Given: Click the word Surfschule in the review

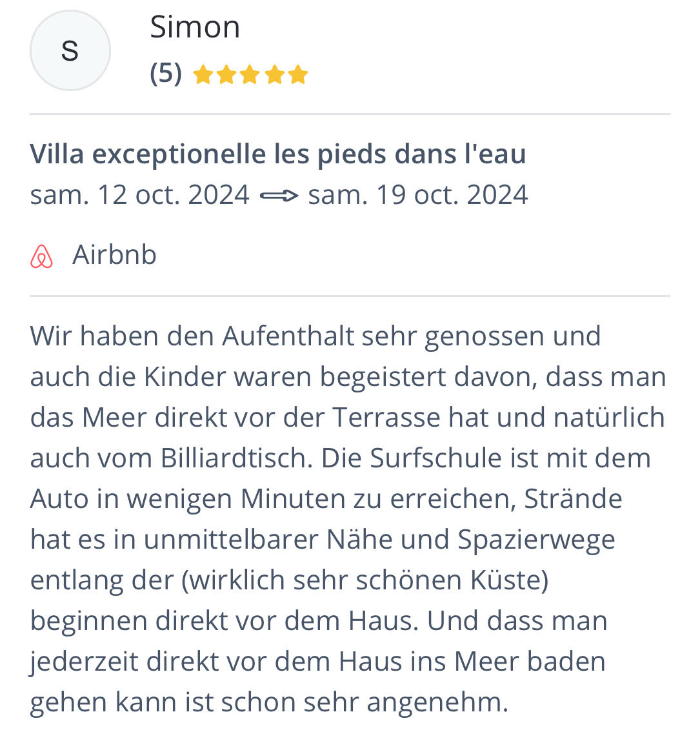Looking at the screenshot, I should click(x=435, y=458).
